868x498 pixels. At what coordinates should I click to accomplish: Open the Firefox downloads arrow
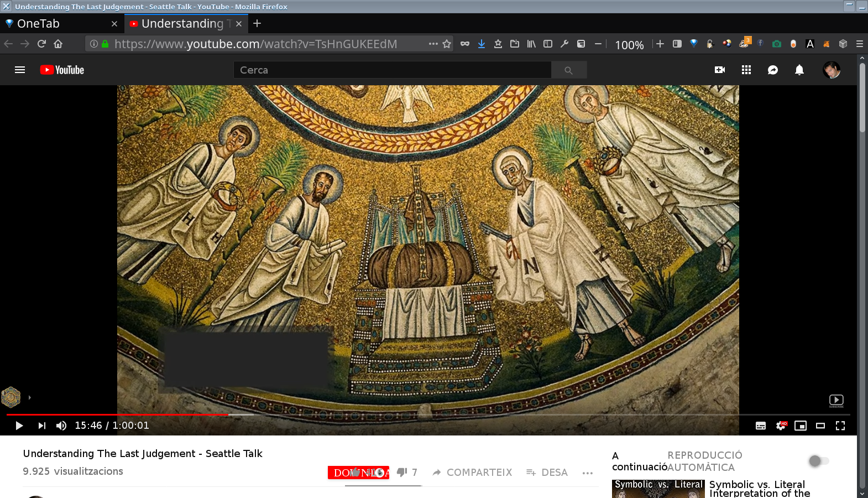(x=482, y=44)
